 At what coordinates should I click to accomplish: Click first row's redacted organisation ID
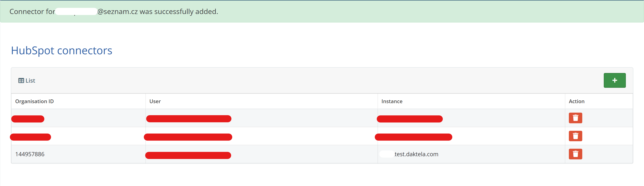click(28, 119)
